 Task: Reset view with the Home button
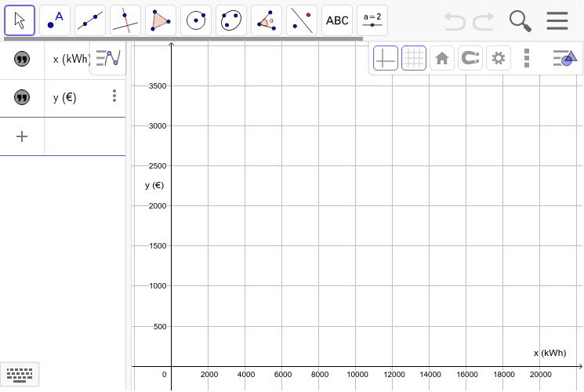442,58
